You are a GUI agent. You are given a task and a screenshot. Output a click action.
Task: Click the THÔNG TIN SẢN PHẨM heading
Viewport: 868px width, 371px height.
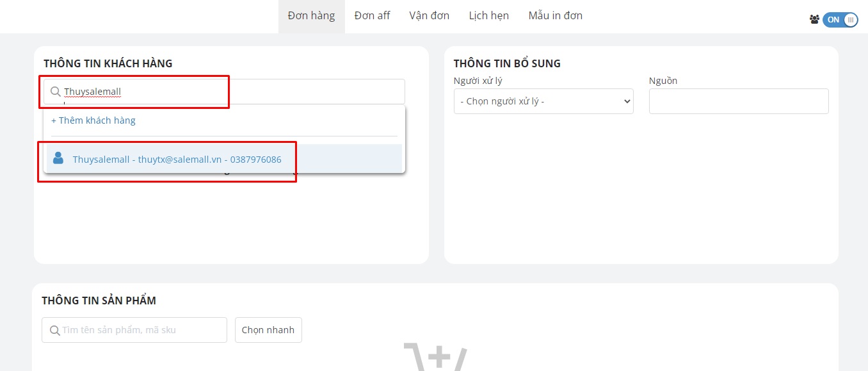(99, 301)
